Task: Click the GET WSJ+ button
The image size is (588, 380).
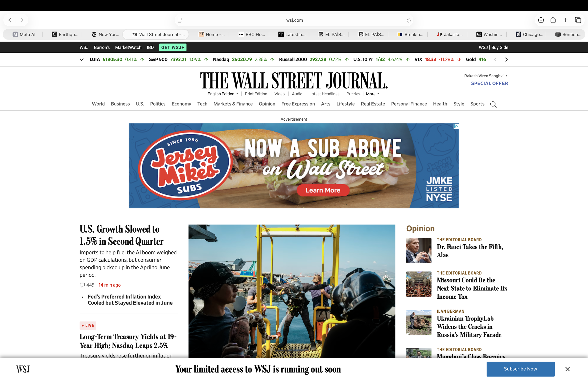Action: point(173,47)
